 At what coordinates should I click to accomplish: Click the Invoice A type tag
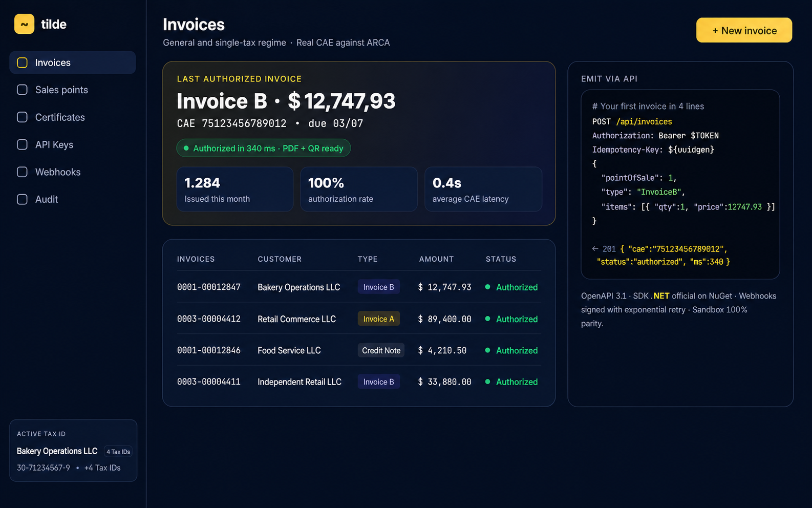point(379,319)
